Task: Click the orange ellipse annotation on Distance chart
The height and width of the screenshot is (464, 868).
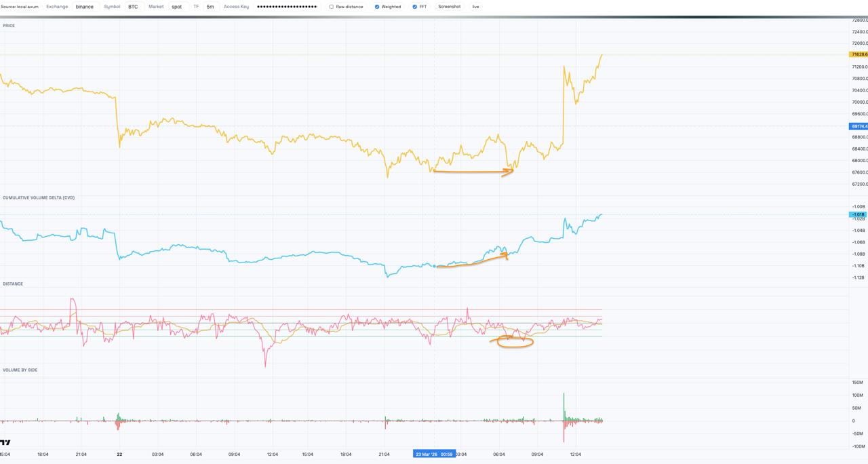Action: (x=515, y=342)
